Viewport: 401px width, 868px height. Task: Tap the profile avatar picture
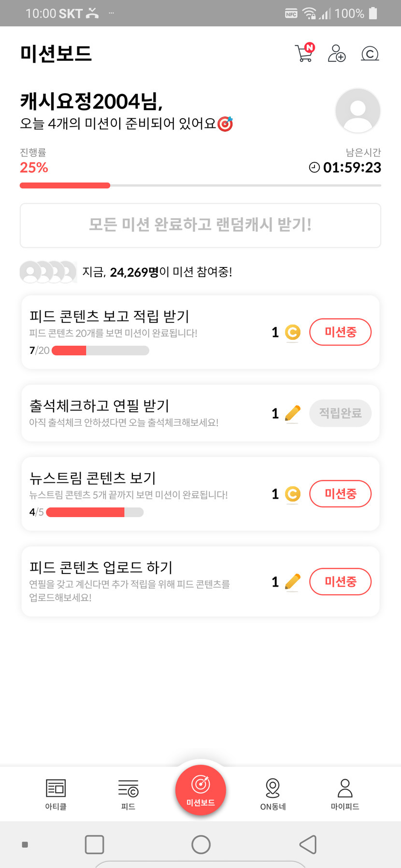[358, 111]
